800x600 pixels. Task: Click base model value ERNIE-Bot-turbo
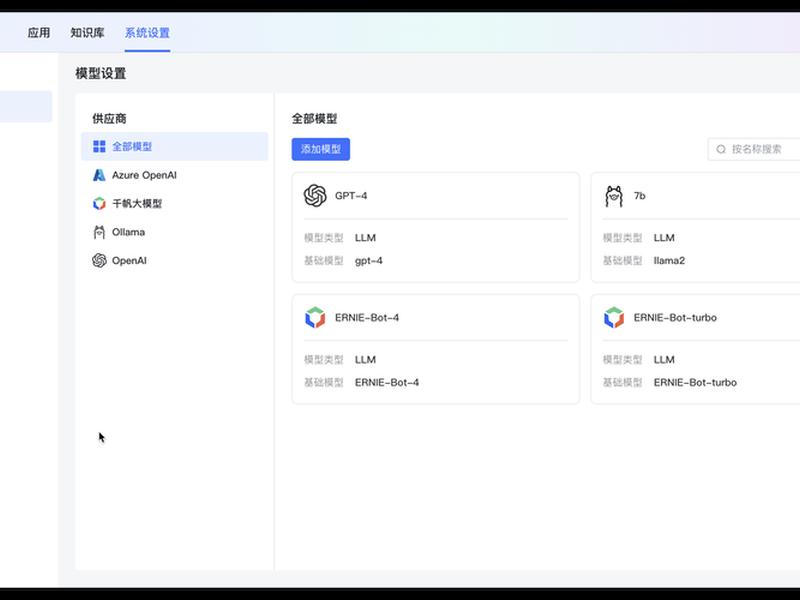click(x=695, y=383)
